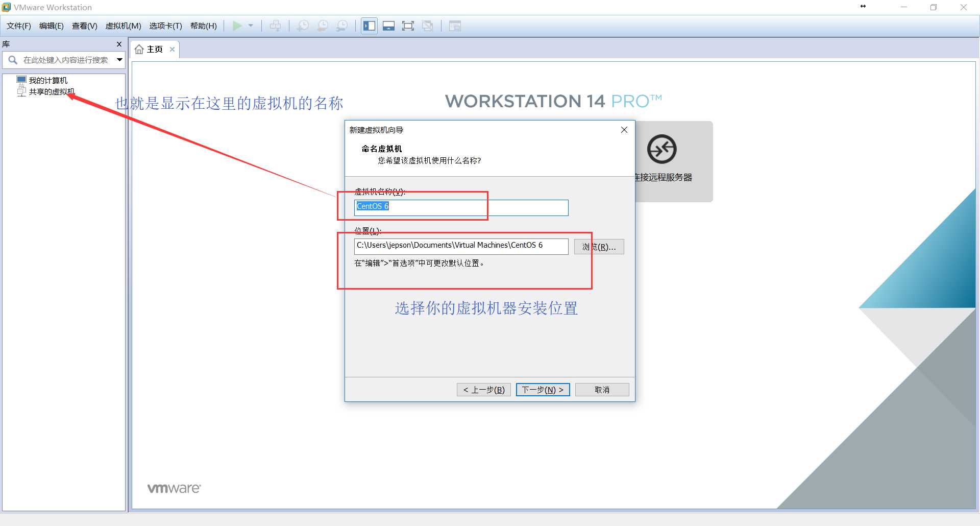Switch to the 主页 tab
This screenshot has height=526, width=980.
155,50
